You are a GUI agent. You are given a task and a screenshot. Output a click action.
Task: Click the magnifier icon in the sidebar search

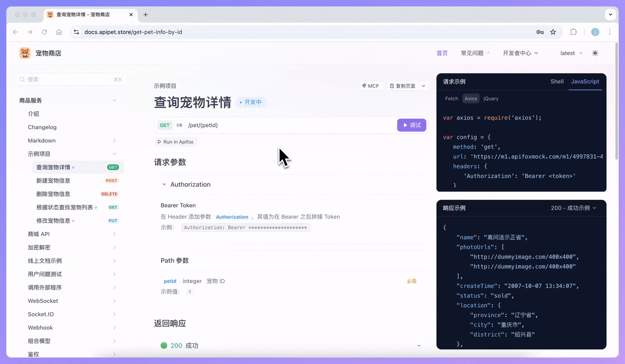click(x=22, y=79)
